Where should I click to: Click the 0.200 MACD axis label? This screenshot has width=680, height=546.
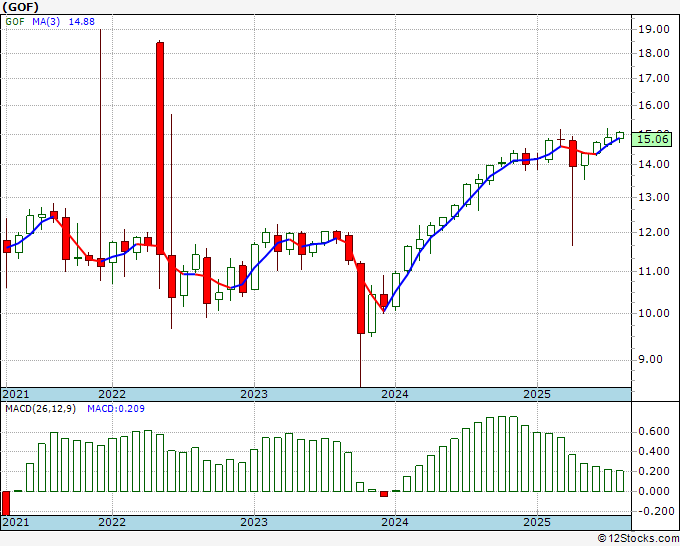coord(654,471)
